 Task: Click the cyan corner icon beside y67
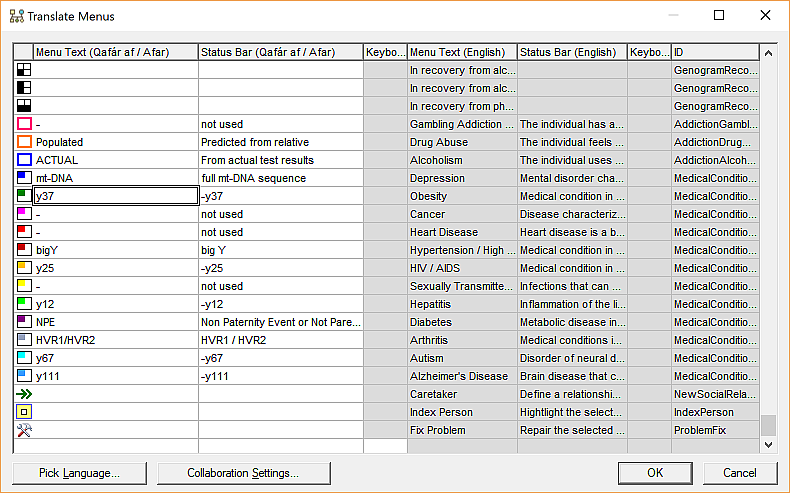24,358
